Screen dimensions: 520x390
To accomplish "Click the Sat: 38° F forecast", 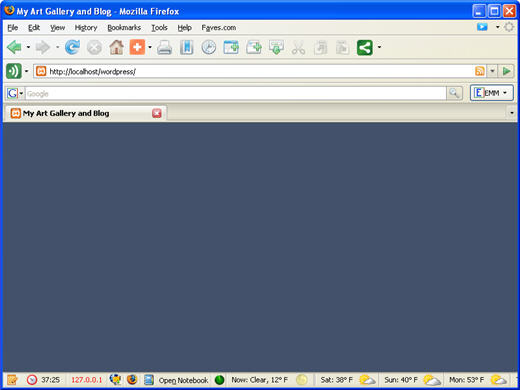I will pyautogui.click(x=336, y=380).
